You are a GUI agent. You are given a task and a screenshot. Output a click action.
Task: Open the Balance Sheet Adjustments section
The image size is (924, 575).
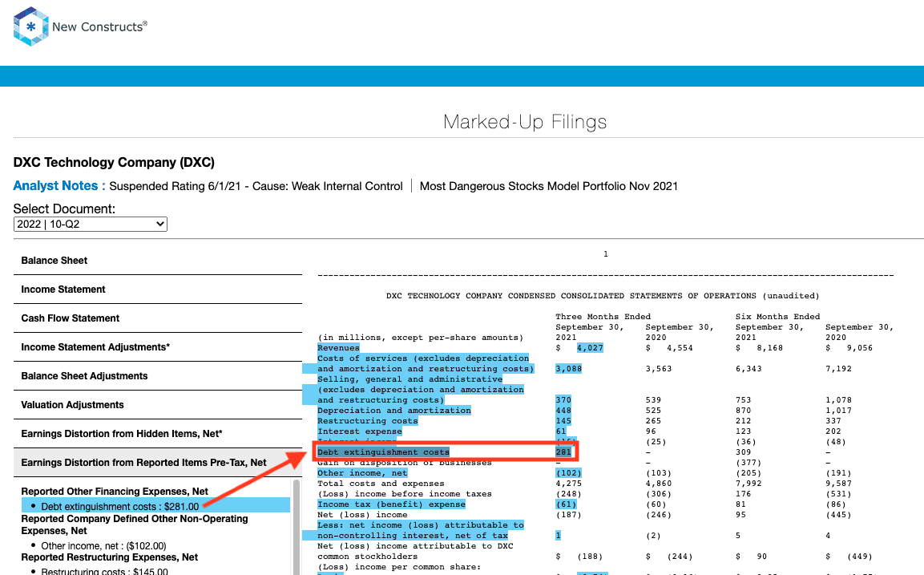tap(158, 376)
